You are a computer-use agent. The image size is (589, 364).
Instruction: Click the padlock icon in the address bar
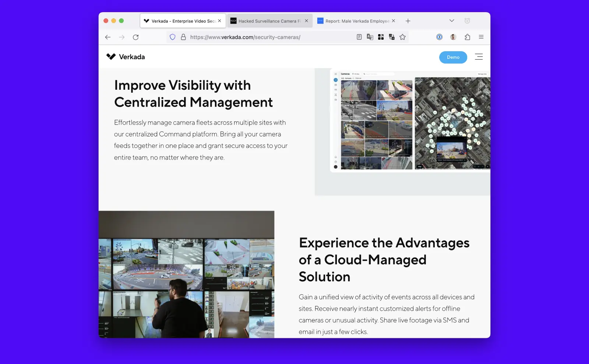point(183,37)
